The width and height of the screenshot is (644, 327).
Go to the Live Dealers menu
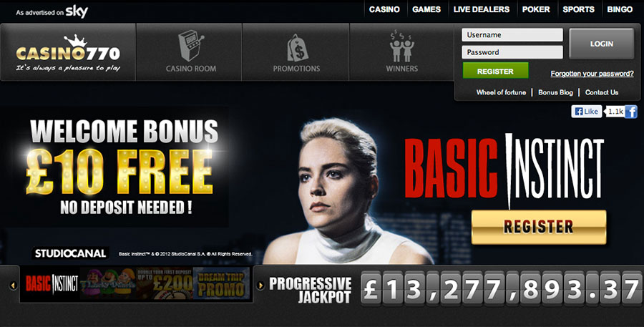482,9
